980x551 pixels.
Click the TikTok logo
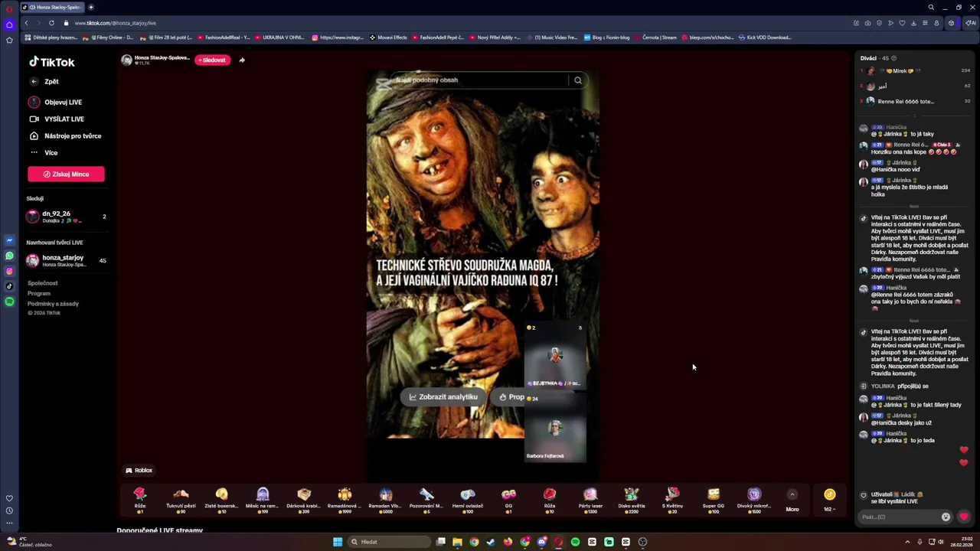pos(52,62)
